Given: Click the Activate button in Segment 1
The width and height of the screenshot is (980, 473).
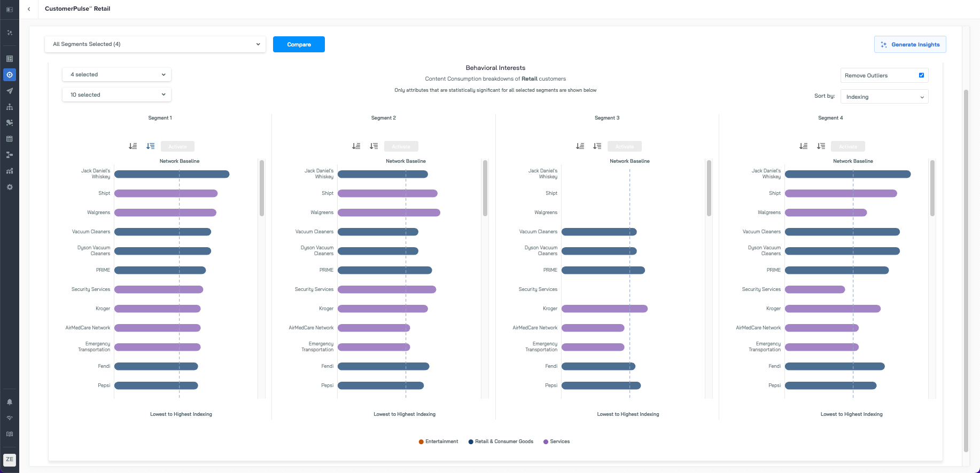Looking at the screenshot, I should (177, 146).
